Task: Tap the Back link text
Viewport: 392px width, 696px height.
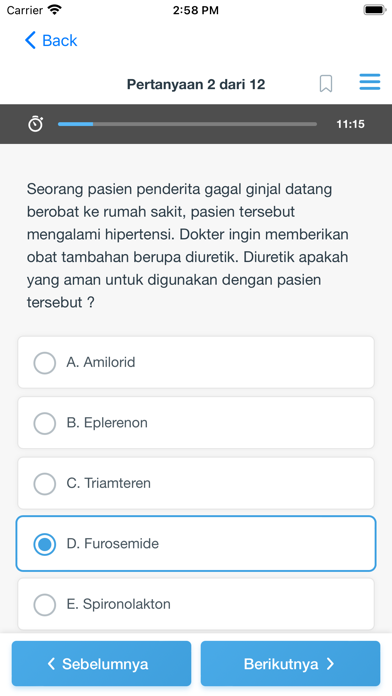Action: click(59, 40)
